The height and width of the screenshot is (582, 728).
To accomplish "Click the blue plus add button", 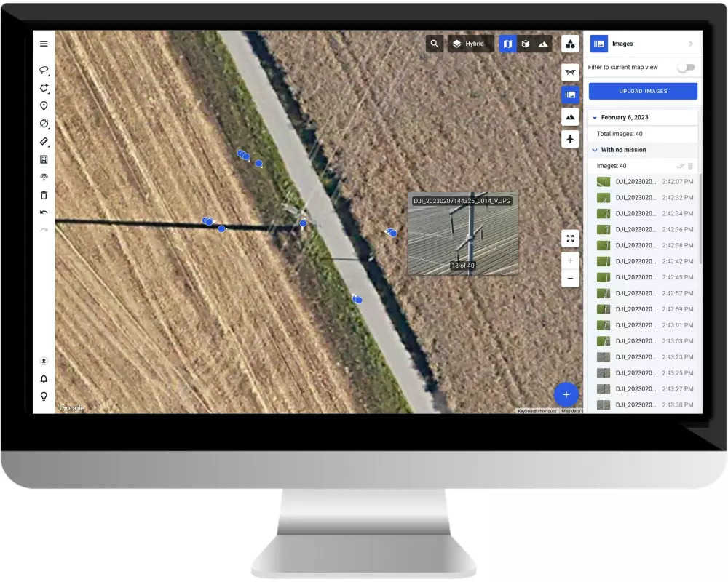I will click(x=566, y=394).
